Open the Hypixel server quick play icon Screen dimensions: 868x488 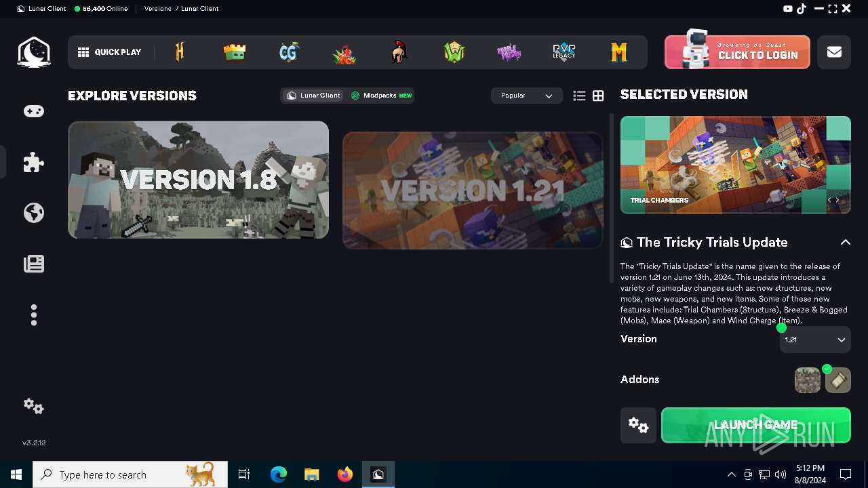(x=180, y=52)
